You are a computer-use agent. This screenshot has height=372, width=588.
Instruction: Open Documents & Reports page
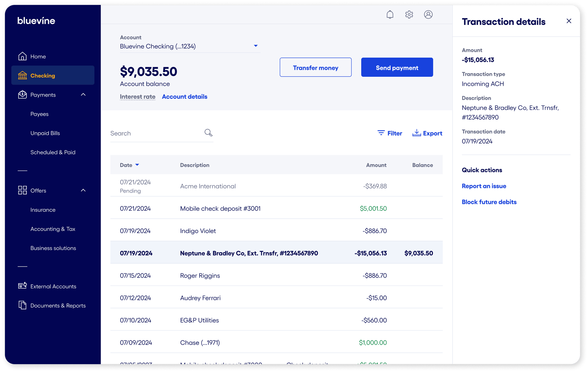tap(58, 306)
